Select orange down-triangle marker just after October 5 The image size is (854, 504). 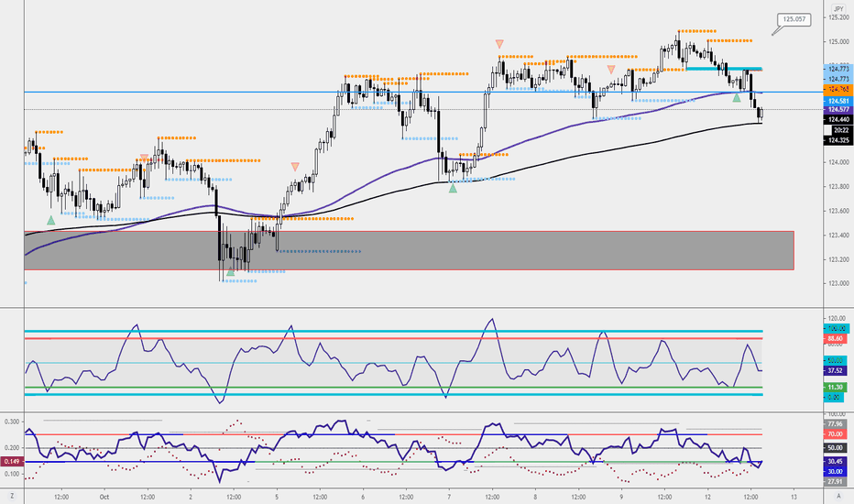coord(295,167)
